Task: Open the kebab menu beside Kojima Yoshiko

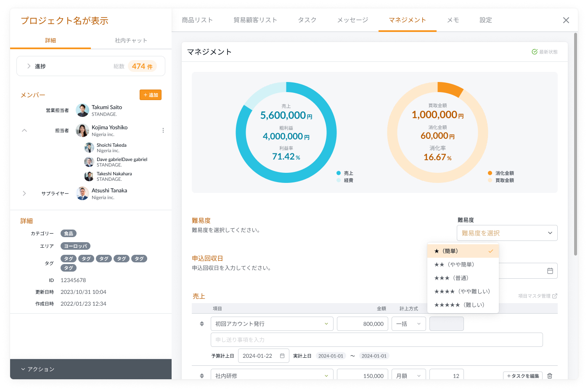Action: pos(163,130)
